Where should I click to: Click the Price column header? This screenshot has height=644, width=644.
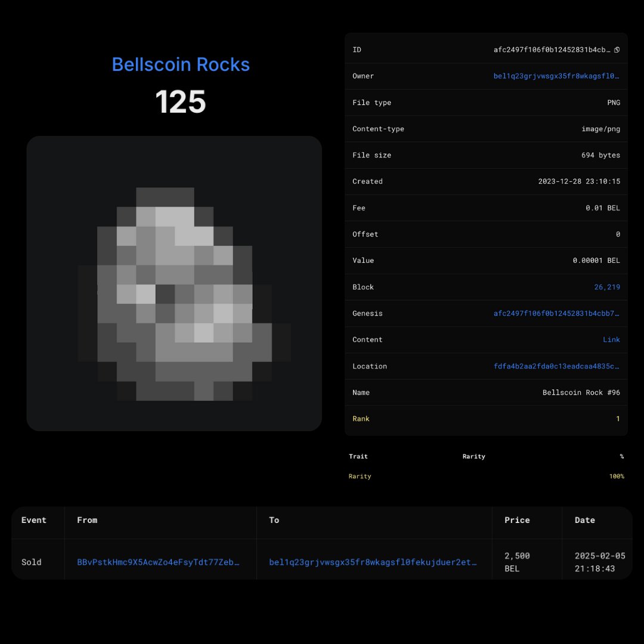(x=517, y=520)
